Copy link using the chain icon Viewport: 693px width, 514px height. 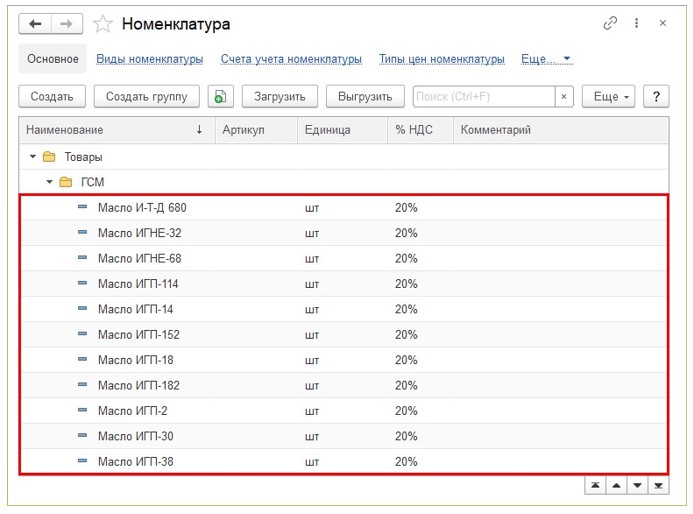pos(610,23)
